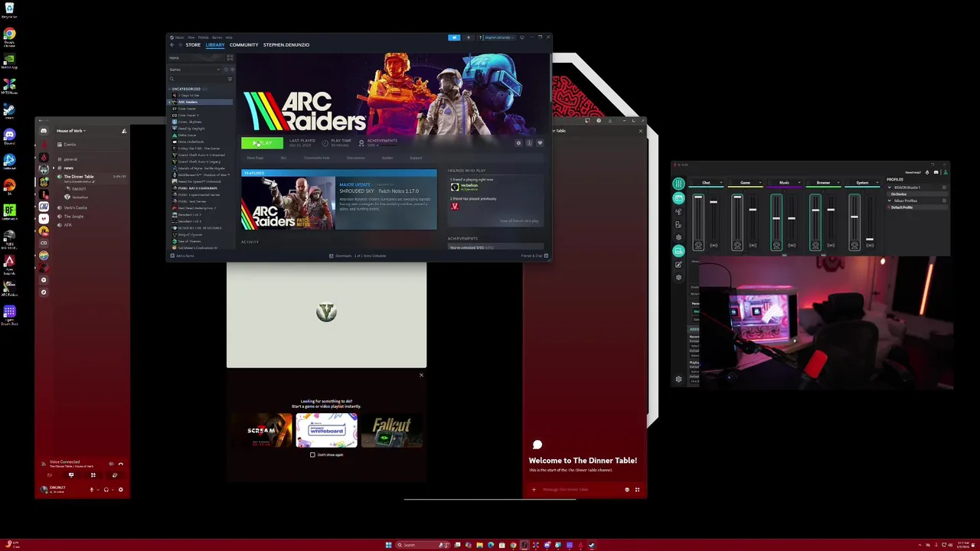
Task: Open Steam notifications bell icon
Action: [x=469, y=37]
